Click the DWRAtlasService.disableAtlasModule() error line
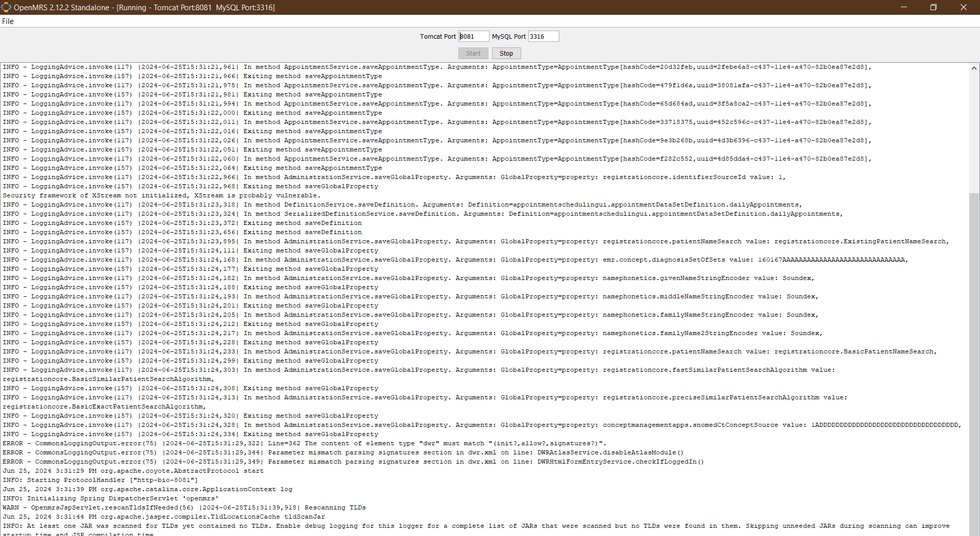The height and width of the screenshot is (536, 980). coord(343,453)
